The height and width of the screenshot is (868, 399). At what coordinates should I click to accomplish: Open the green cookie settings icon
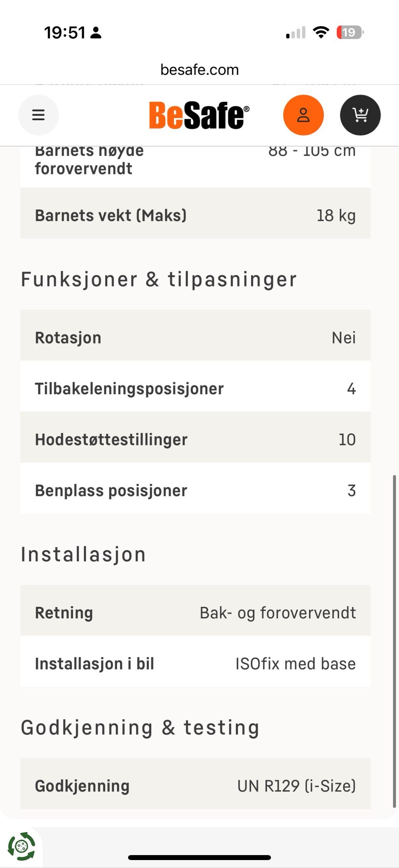pos(21,846)
